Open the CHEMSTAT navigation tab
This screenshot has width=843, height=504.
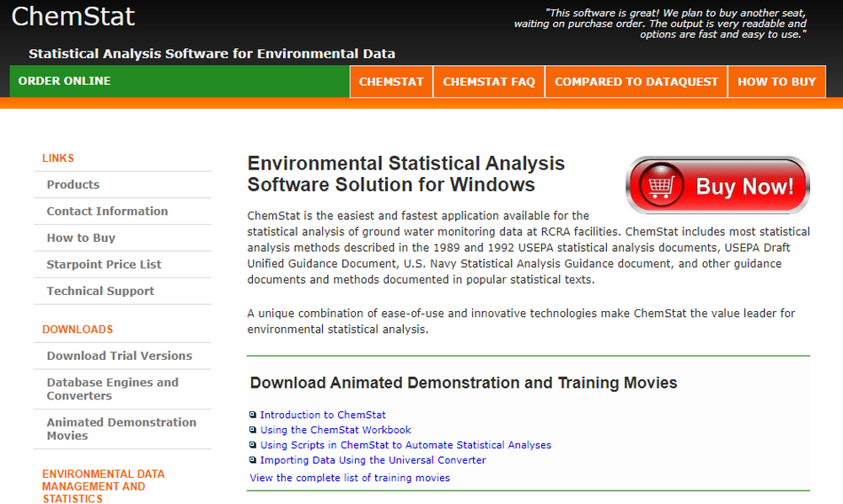(391, 82)
